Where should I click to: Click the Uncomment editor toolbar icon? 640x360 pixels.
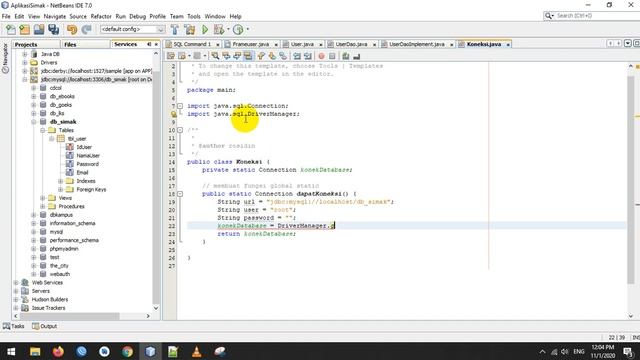point(356,56)
